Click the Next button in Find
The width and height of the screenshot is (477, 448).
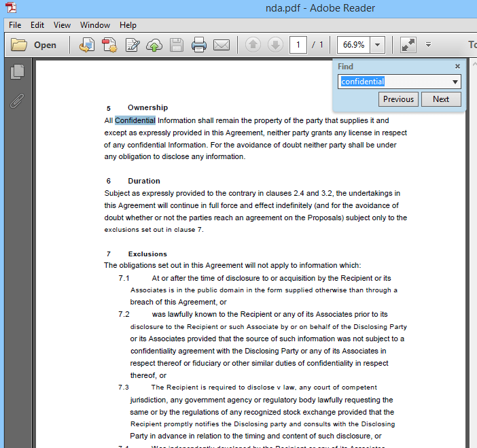pyautogui.click(x=441, y=99)
